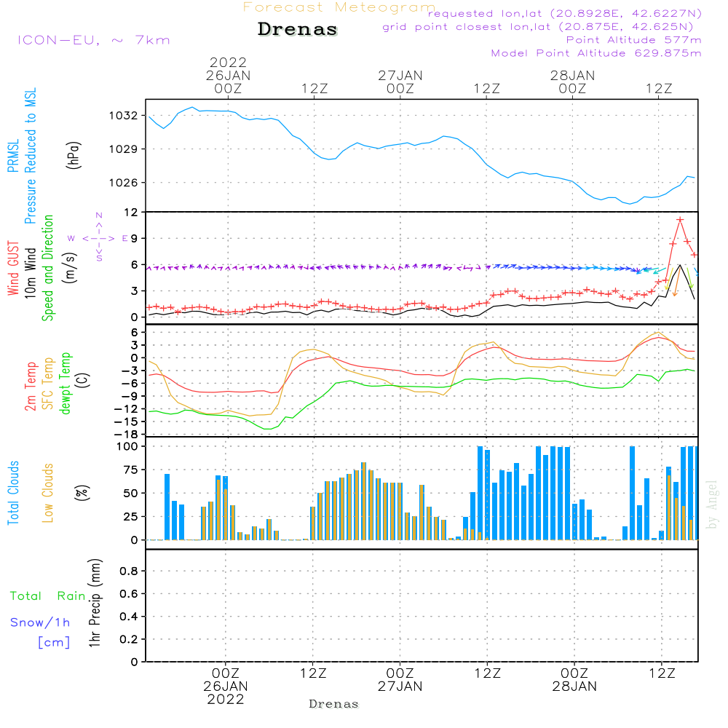This screenshot has width=728, height=728.
Task: Click the 'by Angel' watermark text
Action: pyautogui.click(x=713, y=505)
